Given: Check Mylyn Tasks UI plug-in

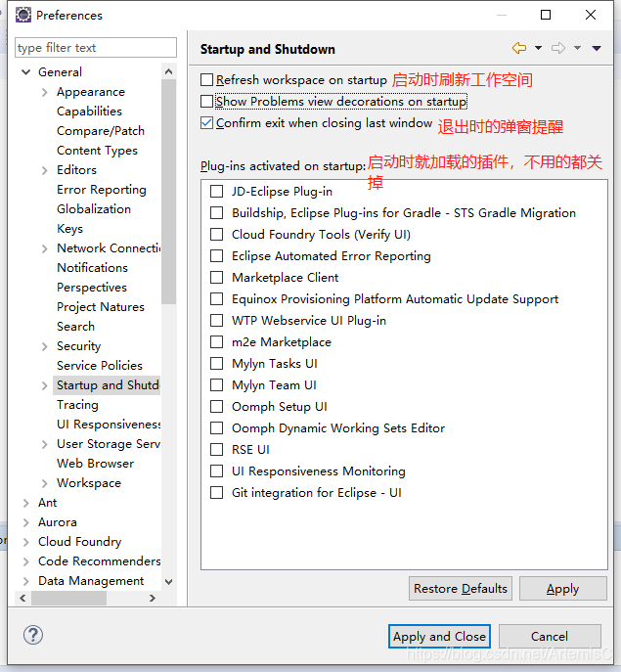Looking at the screenshot, I should (216, 364).
